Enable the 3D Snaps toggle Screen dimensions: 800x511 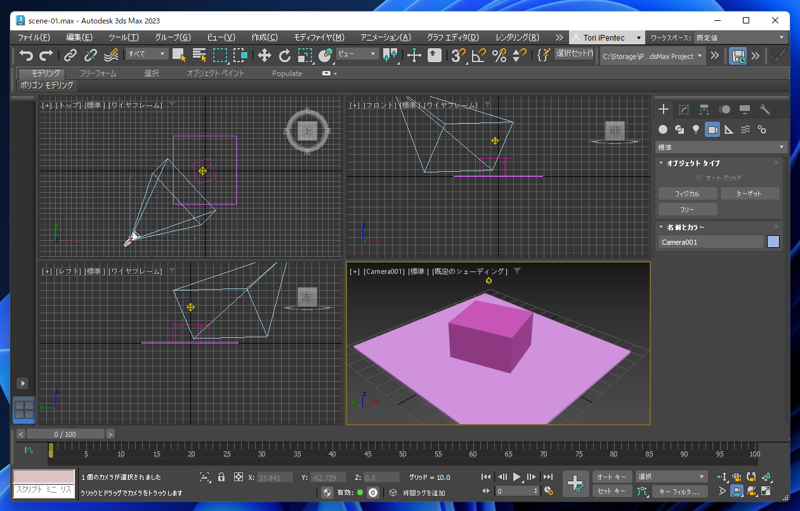click(x=457, y=56)
